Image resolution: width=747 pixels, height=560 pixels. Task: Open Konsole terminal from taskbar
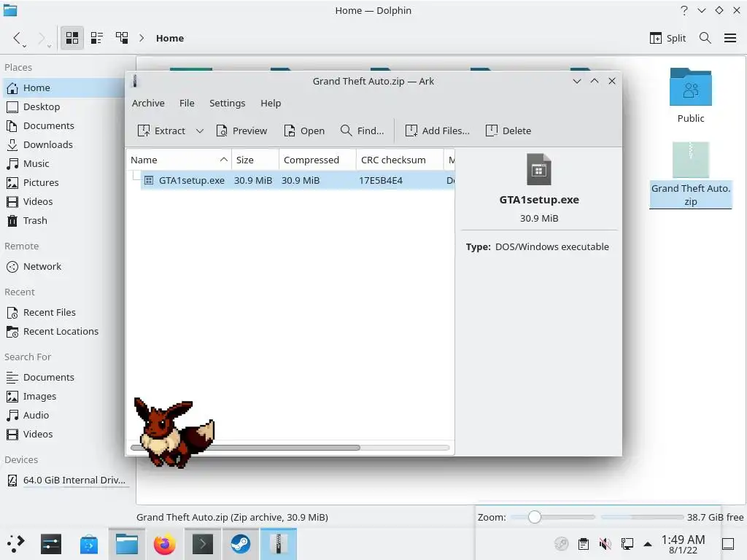pyautogui.click(x=203, y=544)
